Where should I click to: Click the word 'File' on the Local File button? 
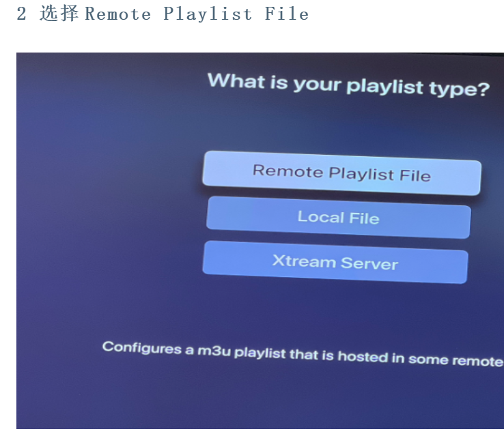[x=364, y=219]
